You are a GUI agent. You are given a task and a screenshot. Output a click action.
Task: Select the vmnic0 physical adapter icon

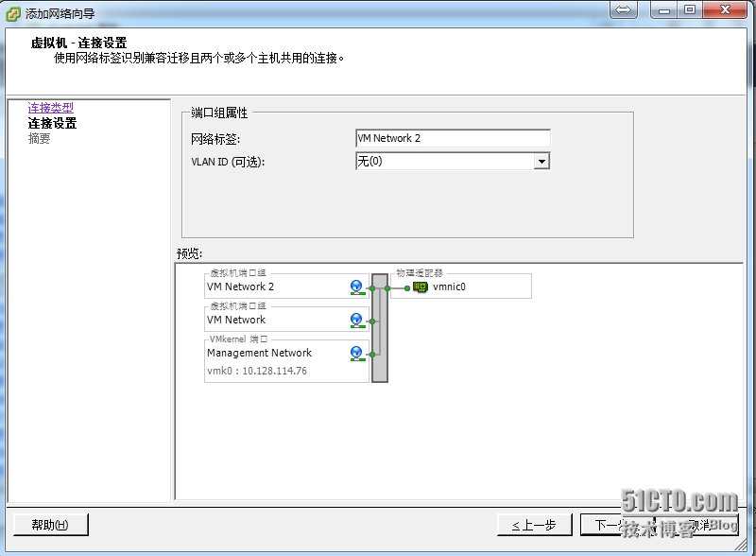421,287
